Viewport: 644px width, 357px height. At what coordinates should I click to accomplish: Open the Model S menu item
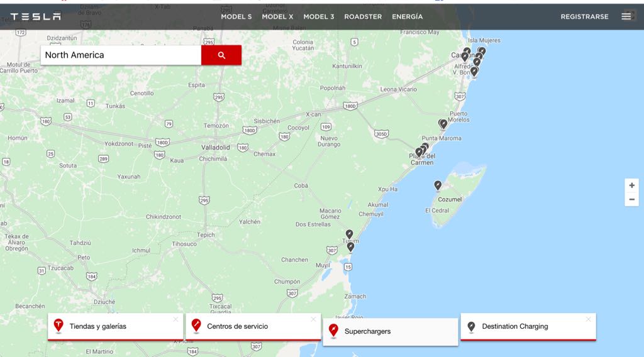pyautogui.click(x=236, y=17)
